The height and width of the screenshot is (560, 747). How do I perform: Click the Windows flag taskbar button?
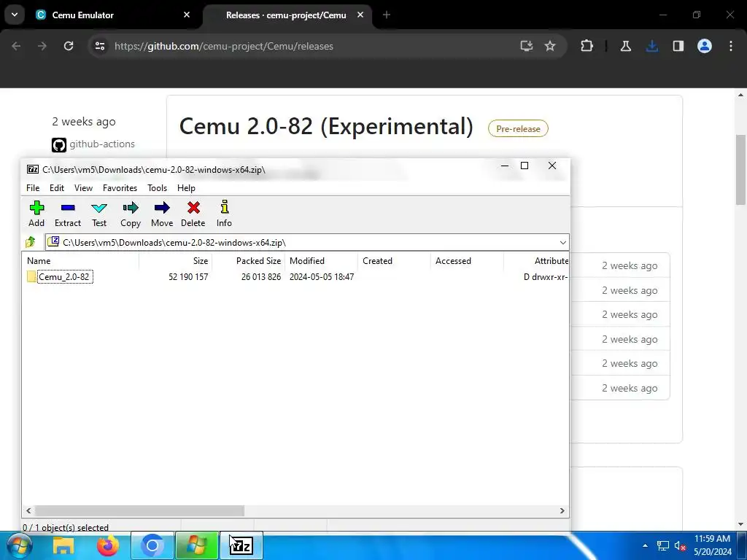197,545
